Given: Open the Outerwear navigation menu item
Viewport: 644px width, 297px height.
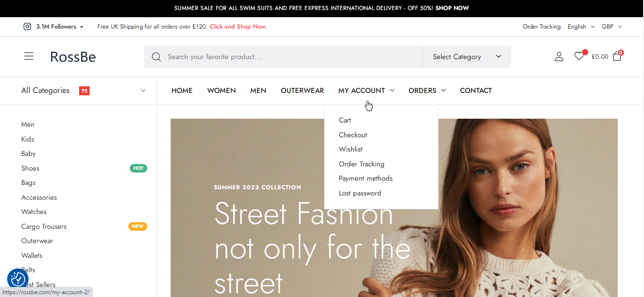Looking at the screenshot, I should point(302,91).
